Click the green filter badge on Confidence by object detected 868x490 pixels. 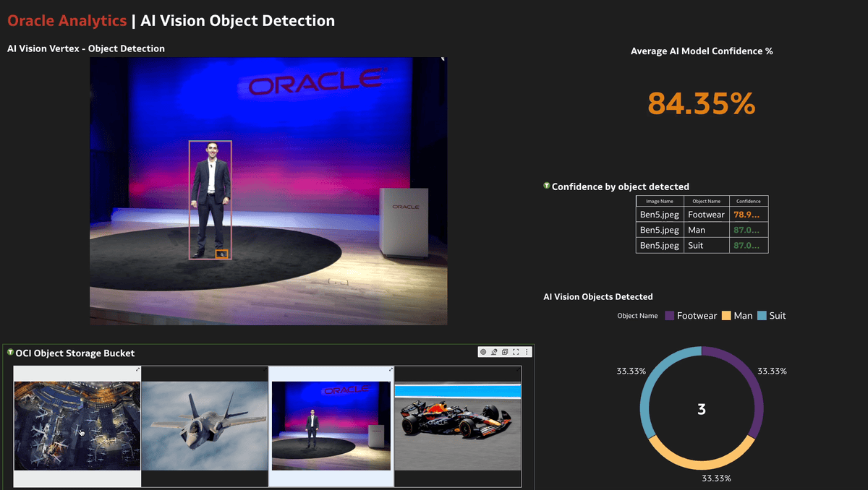(546, 186)
